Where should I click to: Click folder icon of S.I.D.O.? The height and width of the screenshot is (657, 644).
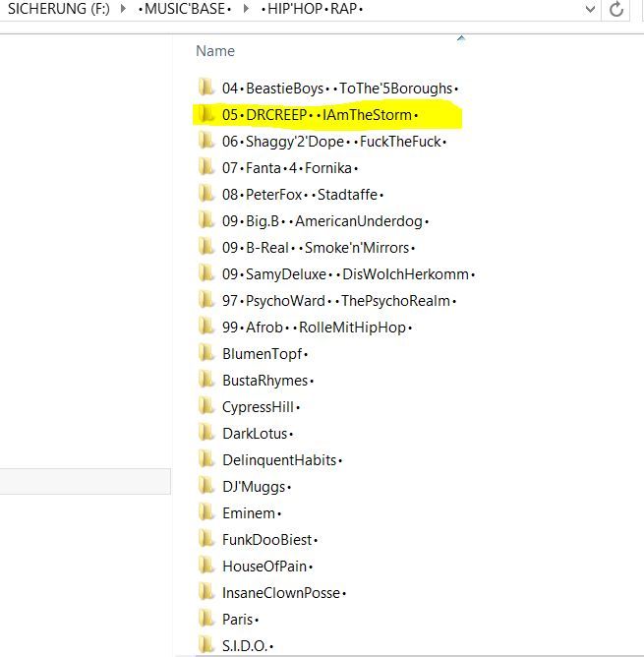pyautogui.click(x=206, y=645)
